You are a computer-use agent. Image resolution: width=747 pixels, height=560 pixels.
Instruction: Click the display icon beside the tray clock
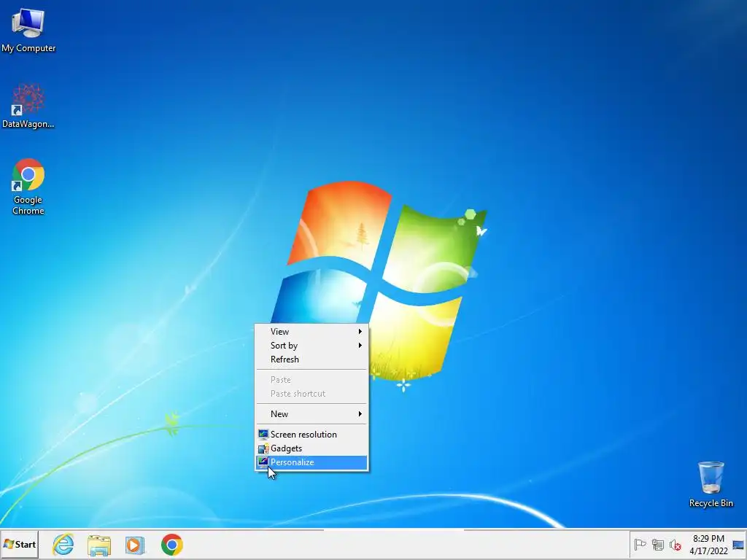(x=738, y=545)
